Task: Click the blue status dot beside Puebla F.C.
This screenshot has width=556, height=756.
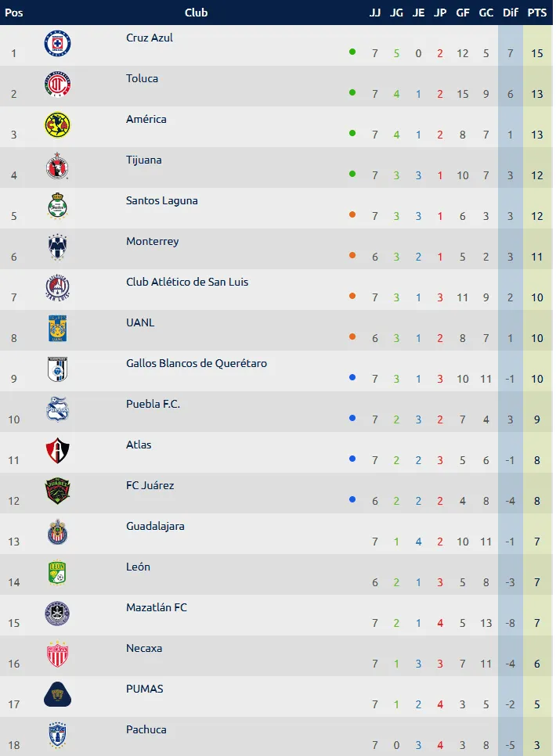Action: tap(352, 418)
